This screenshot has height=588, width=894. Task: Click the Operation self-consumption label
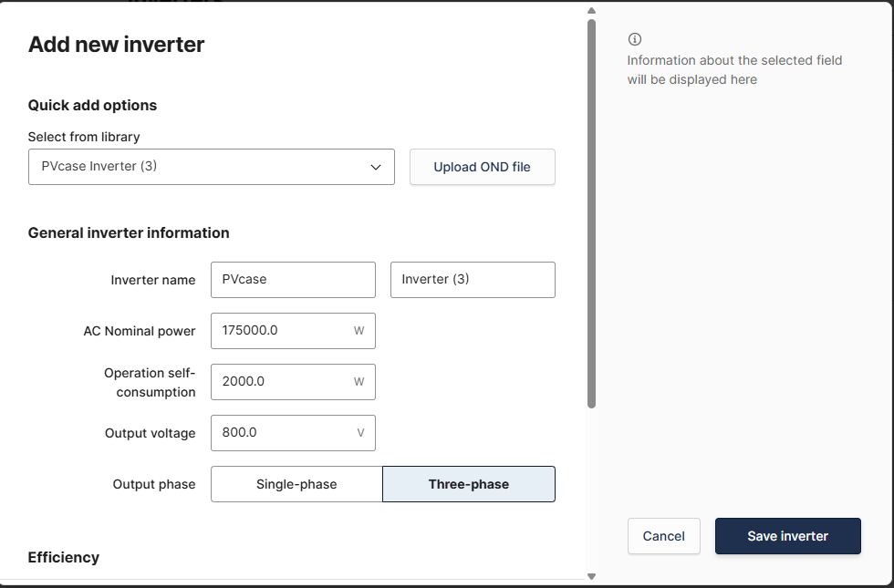coord(150,382)
